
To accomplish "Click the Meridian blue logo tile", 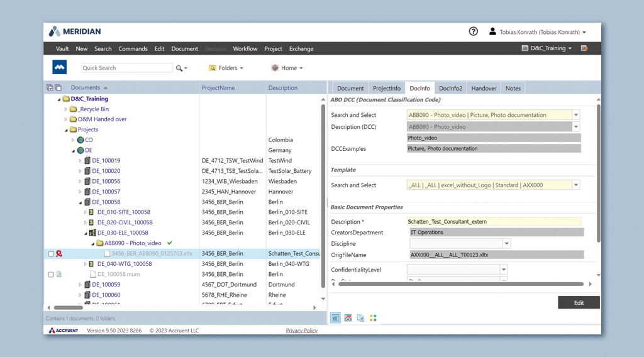I will pos(60,67).
